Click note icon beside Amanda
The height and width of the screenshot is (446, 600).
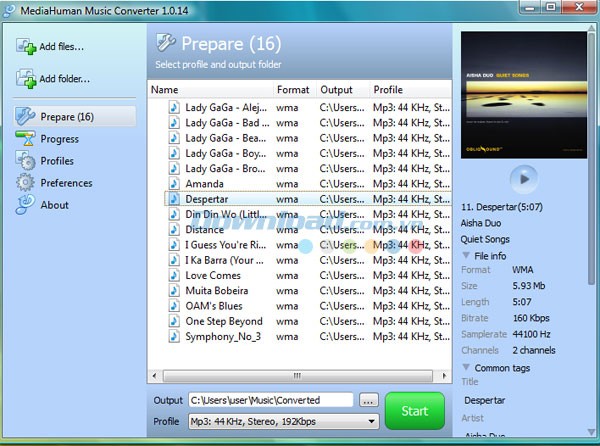174,184
